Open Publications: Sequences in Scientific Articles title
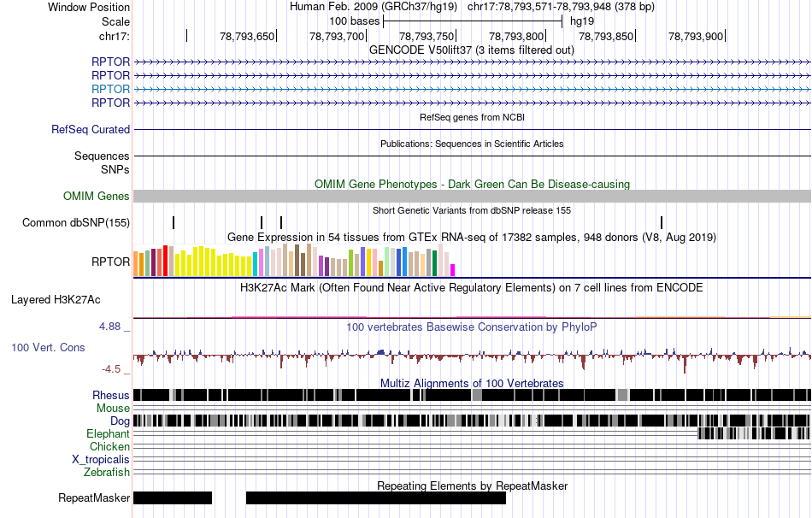Image resolution: width=812 pixels, height=518 pixels. point(472,144)
